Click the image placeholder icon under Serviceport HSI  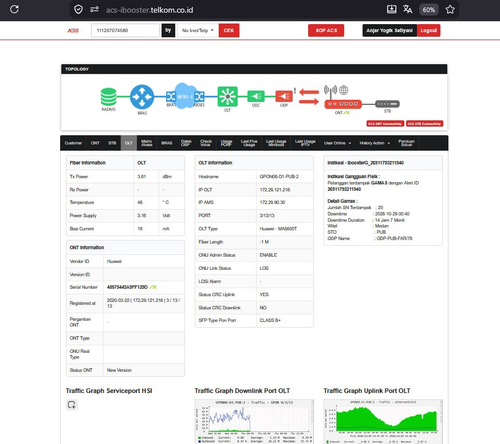72,405
